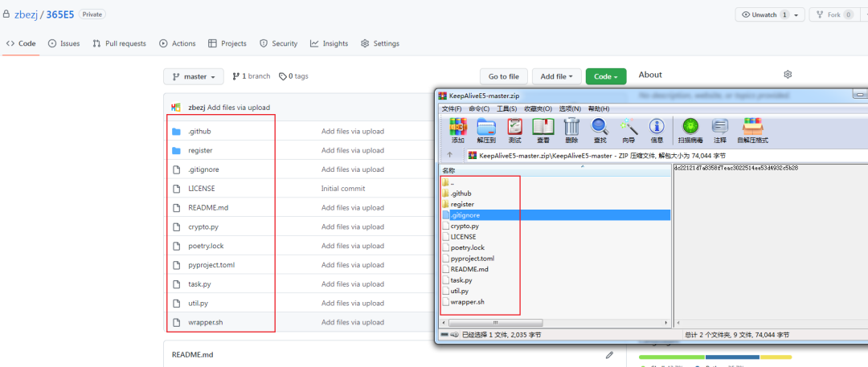This screenshot has height=367, width=868.
Task: Open the 工具(S) menu in WinRAR
Action: [x=506, y=108]
